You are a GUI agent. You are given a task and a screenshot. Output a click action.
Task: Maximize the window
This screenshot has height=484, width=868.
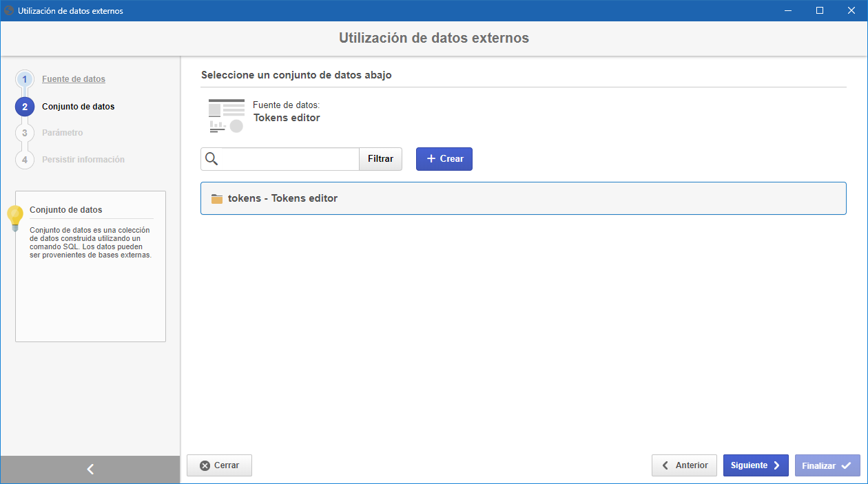pos(820,10)
